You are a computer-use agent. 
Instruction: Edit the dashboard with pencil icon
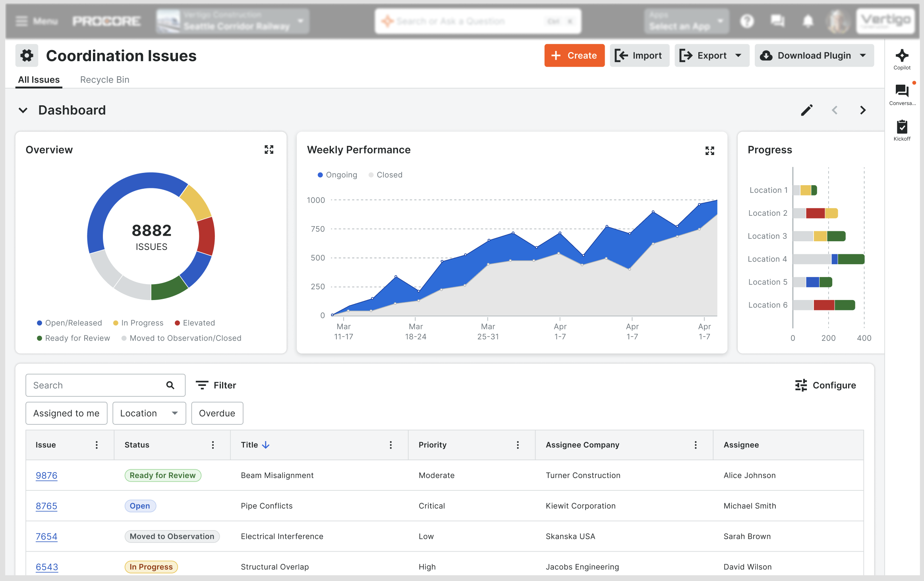(806, 110)
